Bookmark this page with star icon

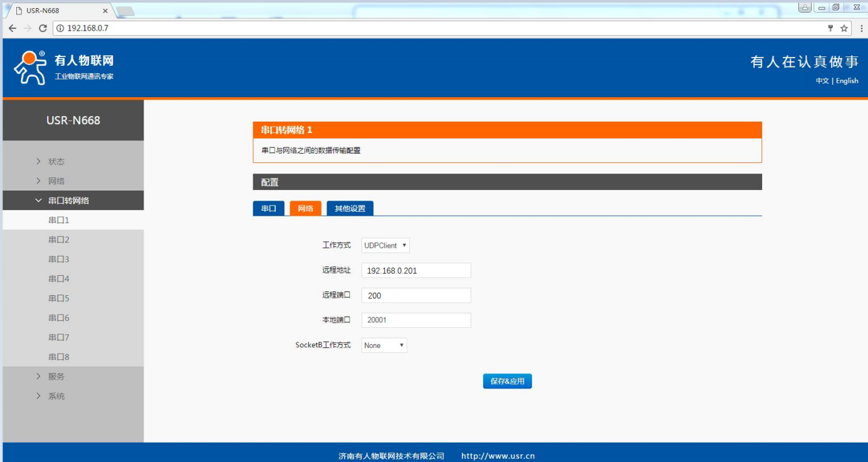(x=844, y=28)
